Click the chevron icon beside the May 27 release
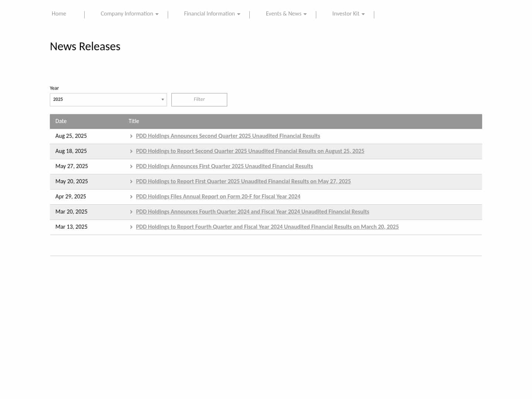 (x=131, y=167)
